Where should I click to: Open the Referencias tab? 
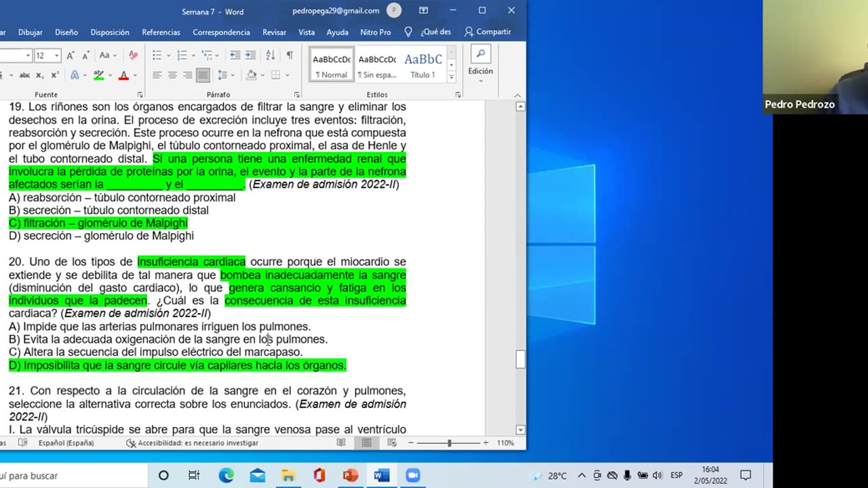pos(161,32)
